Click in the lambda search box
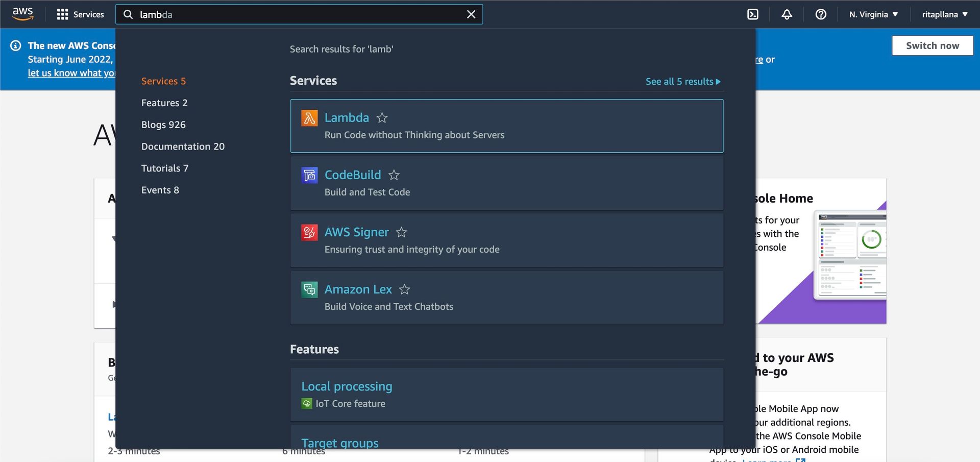The height and width of the screenshot is (462, 980). 299,14
